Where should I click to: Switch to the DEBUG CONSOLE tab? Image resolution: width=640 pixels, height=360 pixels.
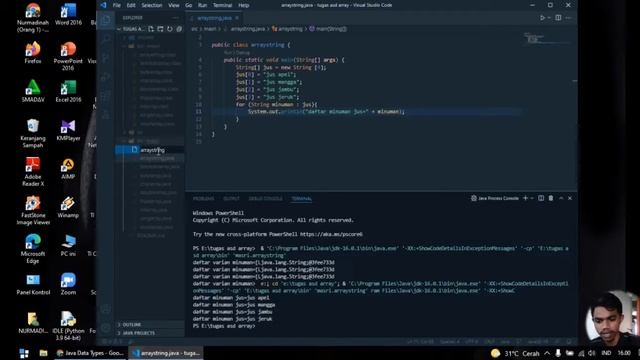(266, 199)
